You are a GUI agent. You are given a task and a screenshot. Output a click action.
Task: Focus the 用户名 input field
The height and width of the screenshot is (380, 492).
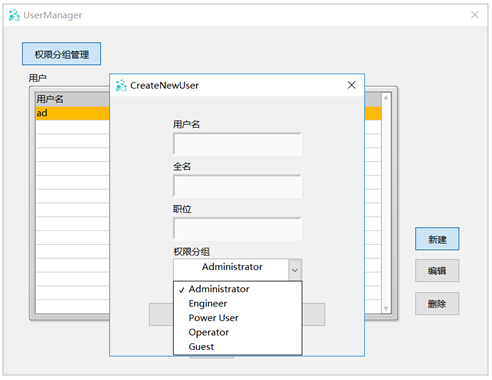[x=237, y=144]
